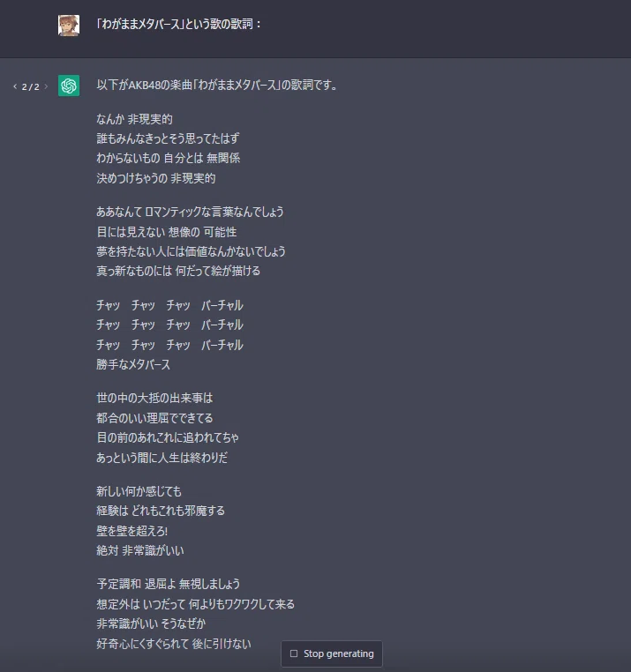Screen dimensions: 631x672
Task: Click the line ending with 超えろ!
Action: coord(131,531)
